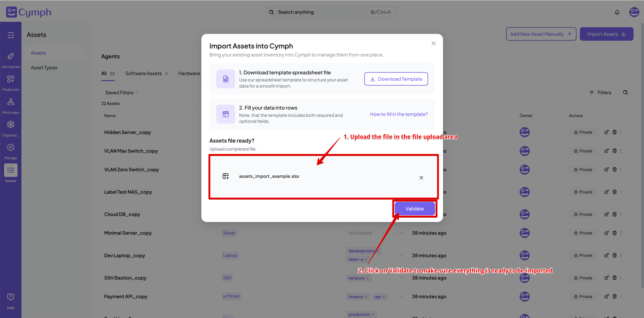Screen dimensions: 644x318
Task: Expand Add labels dropdown for Minimal Server_copy
Action: 401,233
